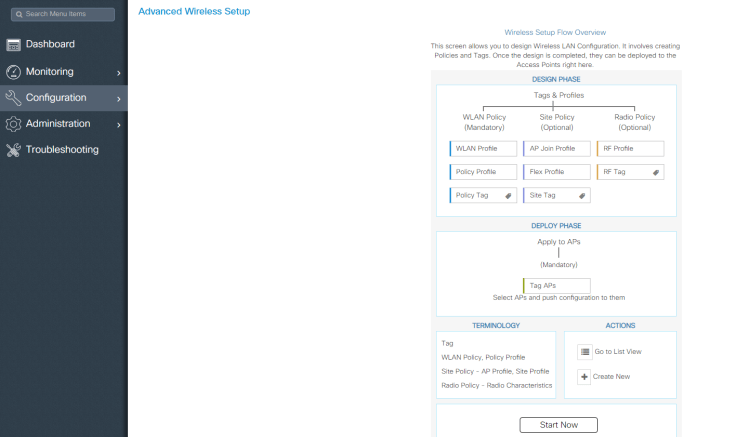
Task: Click the tag icon on Policy Tag
Action: point(508,196)
